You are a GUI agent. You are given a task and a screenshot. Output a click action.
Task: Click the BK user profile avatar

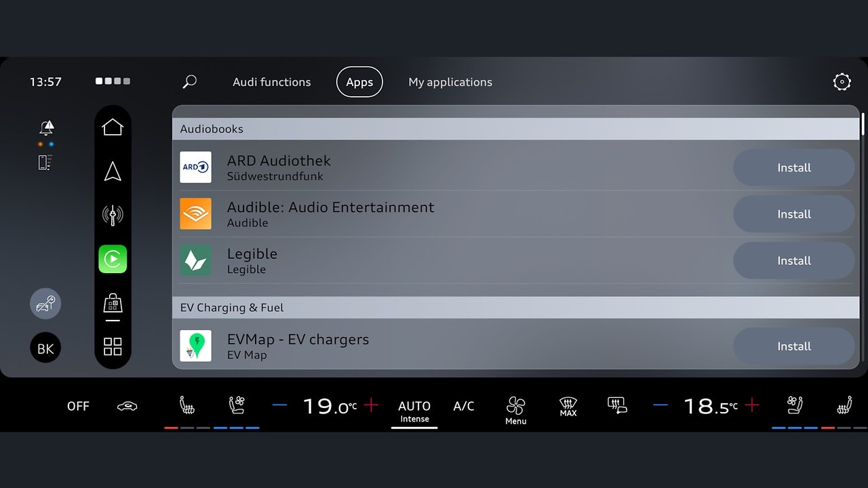pyautogui.click(x=45, y=348)
